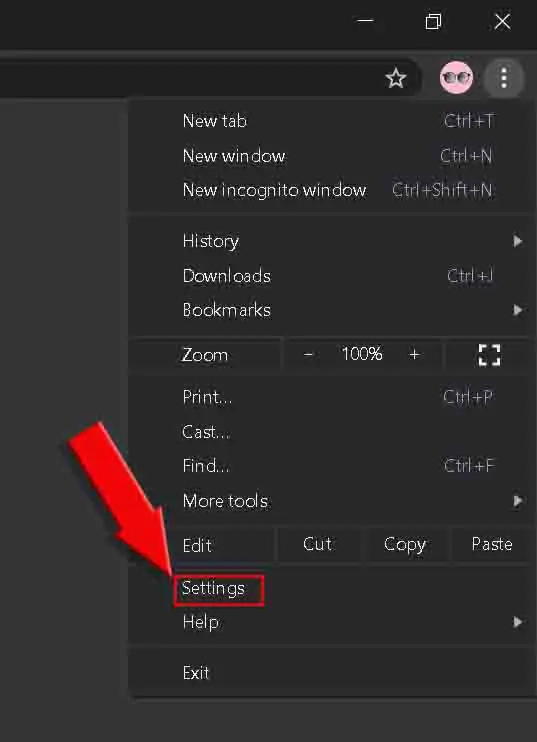Open the Downloads page

331,275
